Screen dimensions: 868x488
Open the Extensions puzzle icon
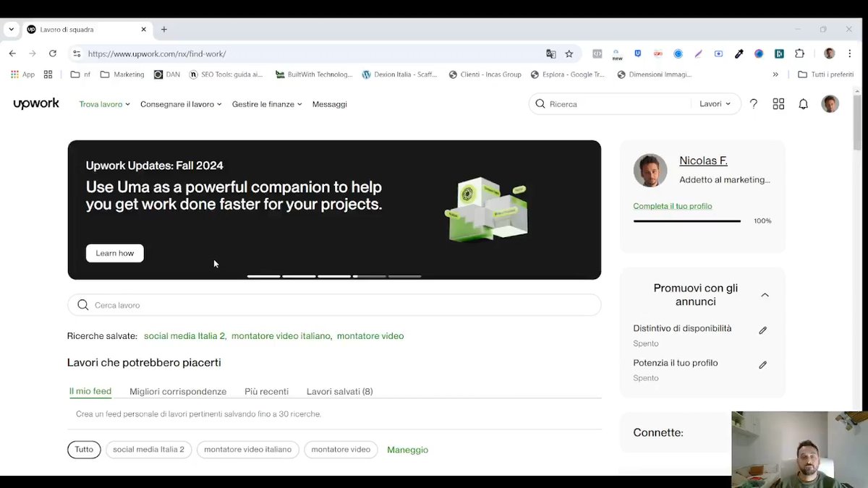pyautogui.click(x=799, y=53)
